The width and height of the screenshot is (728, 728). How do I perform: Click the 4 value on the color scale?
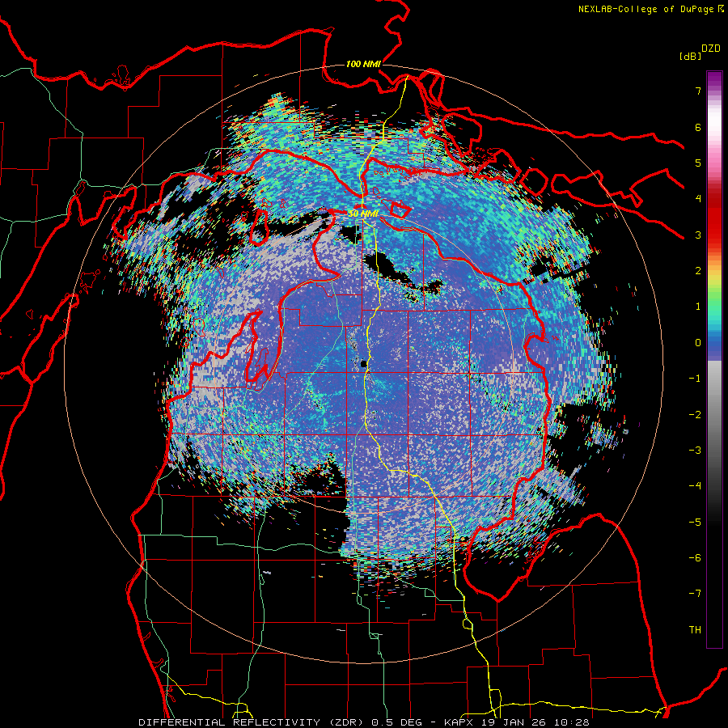pos(698,199)
